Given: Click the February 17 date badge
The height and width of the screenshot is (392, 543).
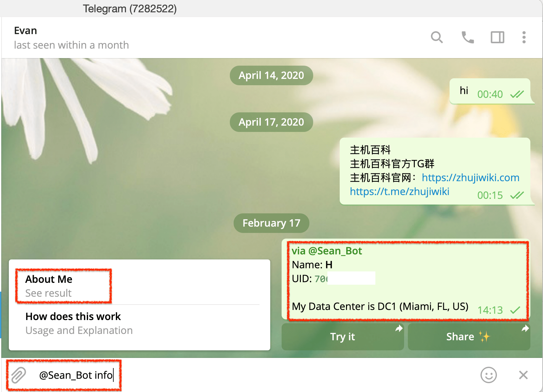Looking at the screenshot, I should (271, 223).
